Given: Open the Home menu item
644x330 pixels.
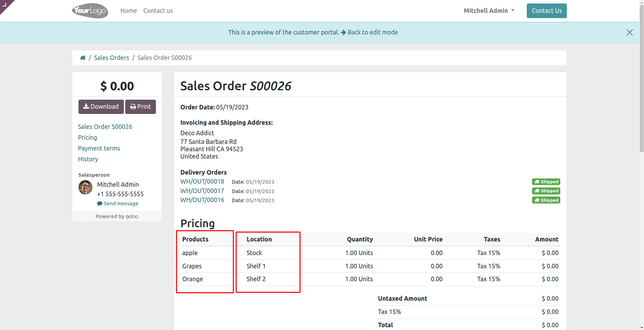Looking at the screenshot, I should pyautogui.click(x=129, y=11).
